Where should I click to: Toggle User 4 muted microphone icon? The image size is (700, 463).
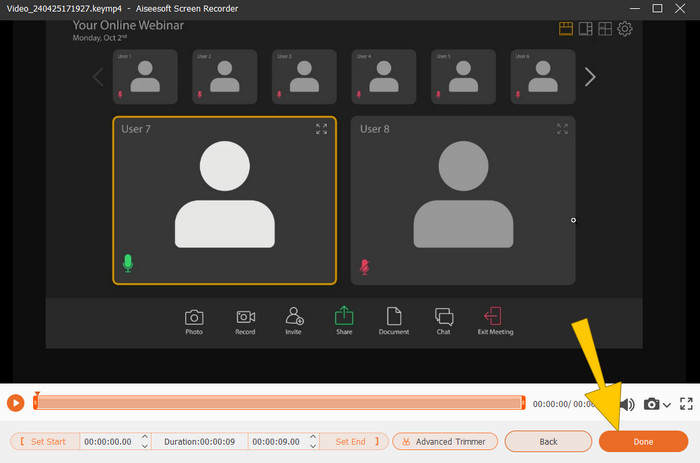[x=358, y=94]
